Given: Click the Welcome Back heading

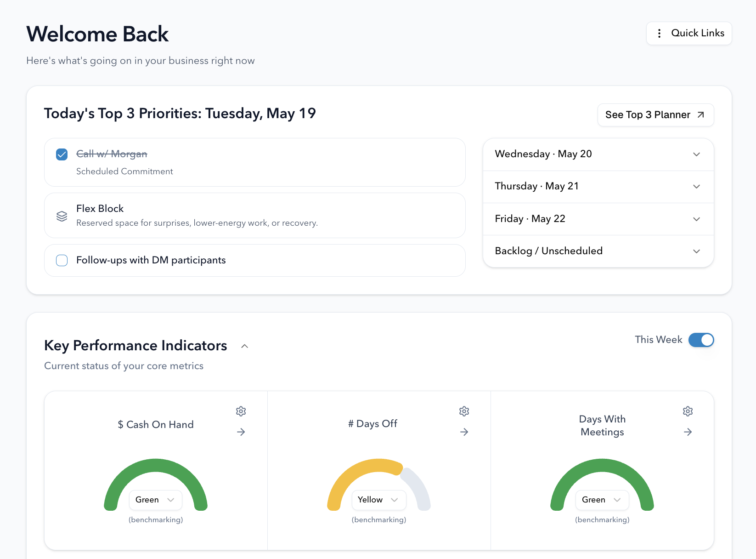Looking at the screenshot, I should (x=97, y=34).
